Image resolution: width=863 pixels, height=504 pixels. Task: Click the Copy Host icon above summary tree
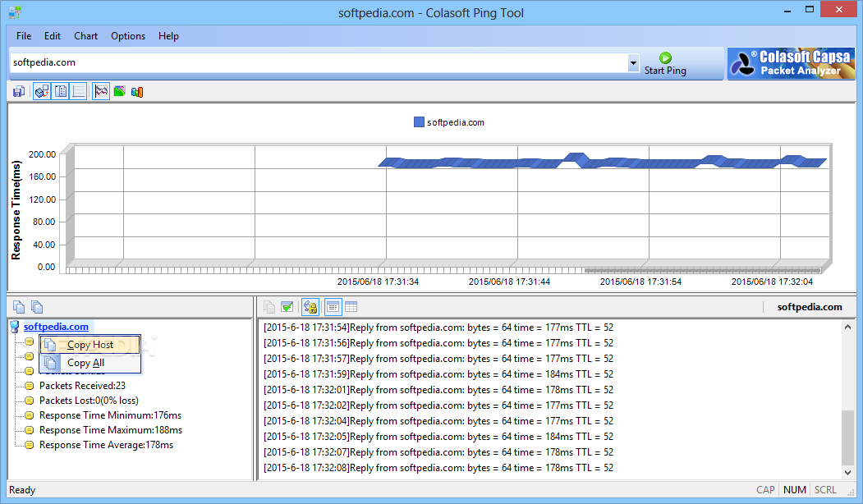[19, 306]
